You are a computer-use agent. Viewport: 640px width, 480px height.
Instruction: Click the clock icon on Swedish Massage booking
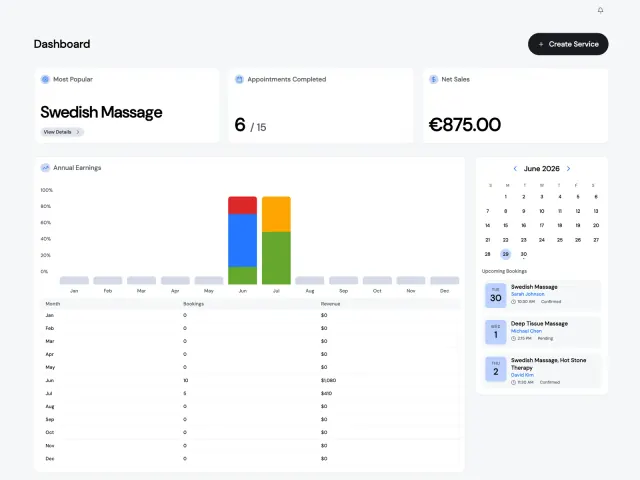513,302
